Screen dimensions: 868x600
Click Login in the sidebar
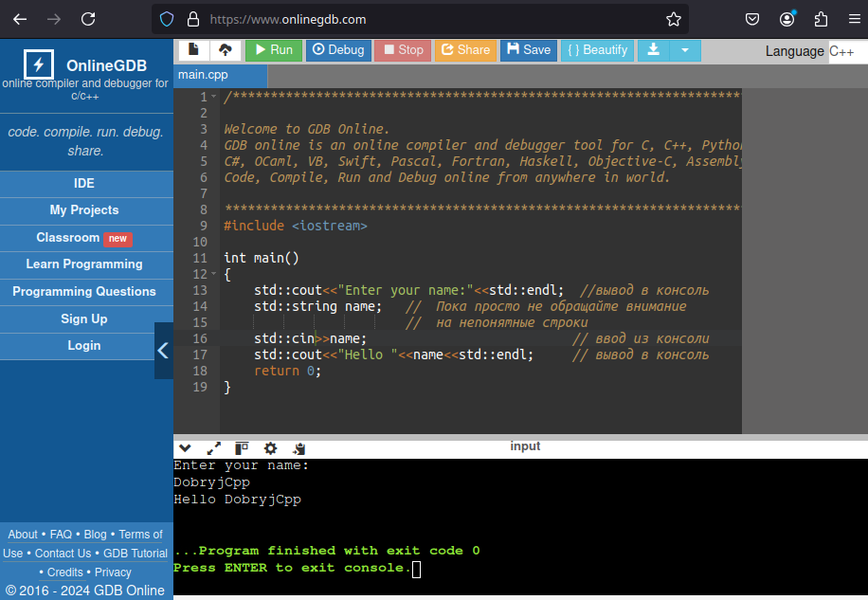(84, 346)
